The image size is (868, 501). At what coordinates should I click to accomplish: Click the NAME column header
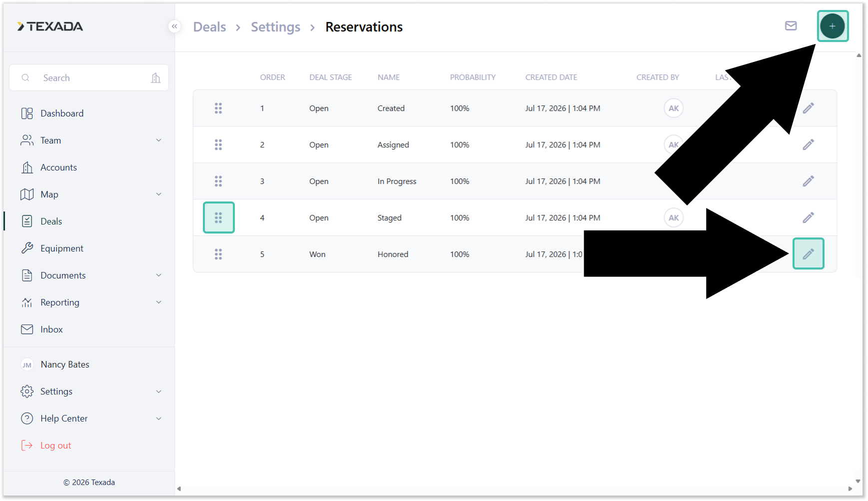point(388,77)
